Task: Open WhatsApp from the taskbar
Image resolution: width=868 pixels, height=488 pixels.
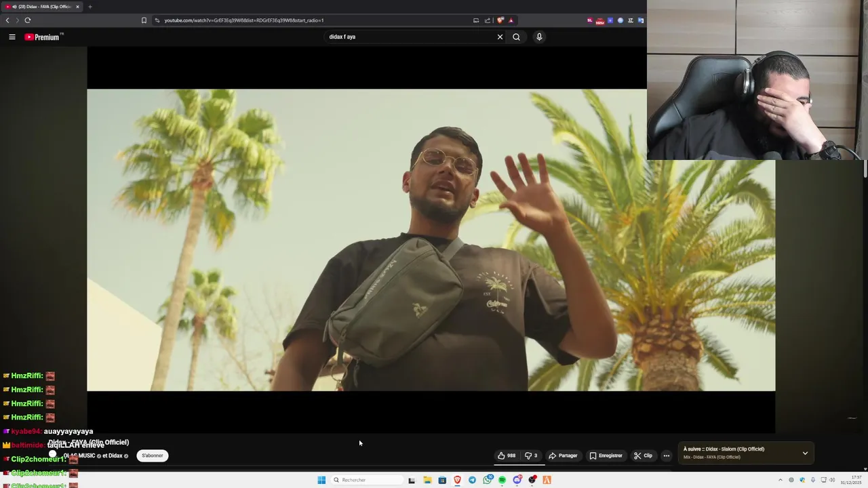Action: coord(488,480)
